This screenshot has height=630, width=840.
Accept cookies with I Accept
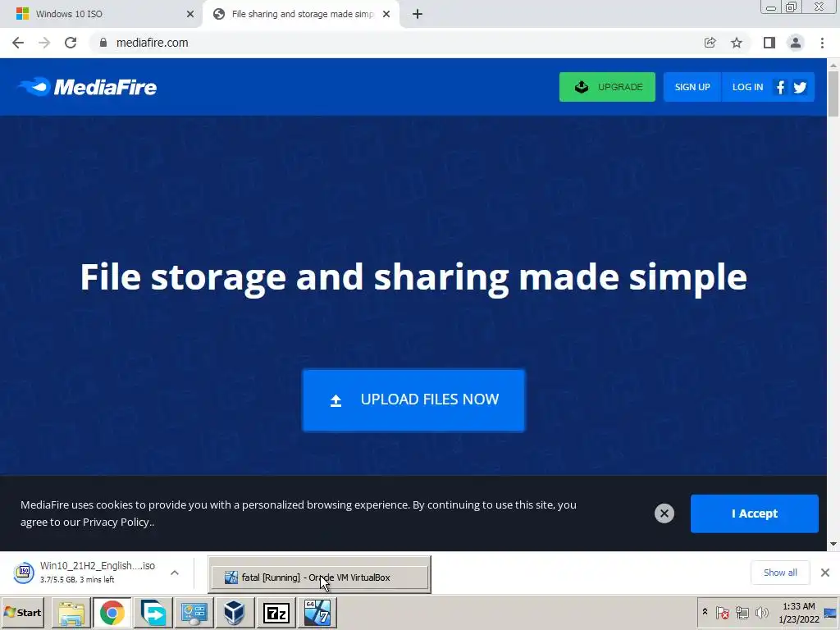755,514
